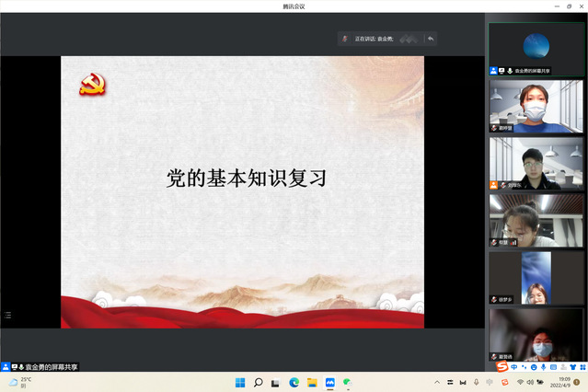Click the 袁金勇的屏幕共享 label at bottom left

[51, 367]
